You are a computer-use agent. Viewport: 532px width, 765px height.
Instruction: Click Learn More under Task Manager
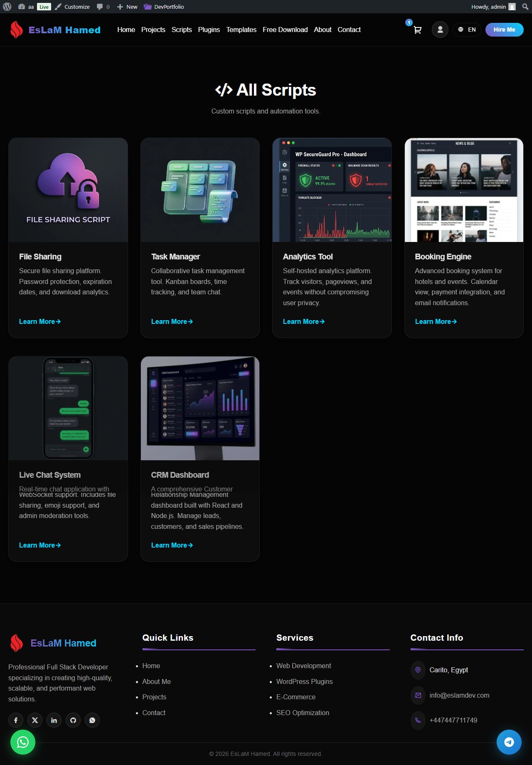172,321
